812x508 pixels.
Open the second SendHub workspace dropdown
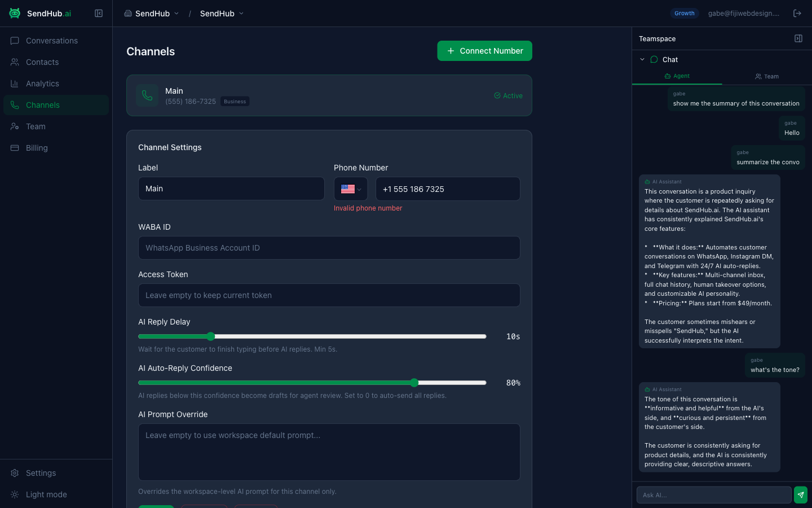(222, 14)
